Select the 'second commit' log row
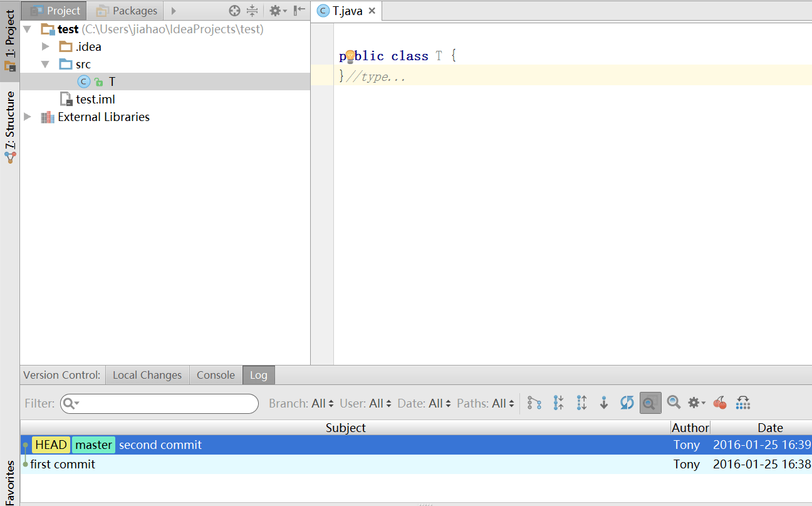The height and width of the screenshot is (506, 812). [416, 445]
